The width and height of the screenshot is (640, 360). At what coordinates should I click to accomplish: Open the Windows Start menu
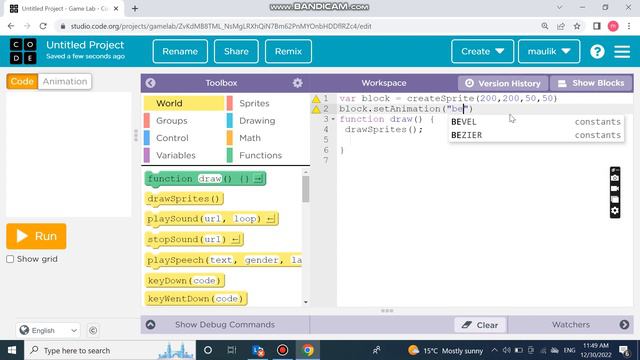point(12,350)
